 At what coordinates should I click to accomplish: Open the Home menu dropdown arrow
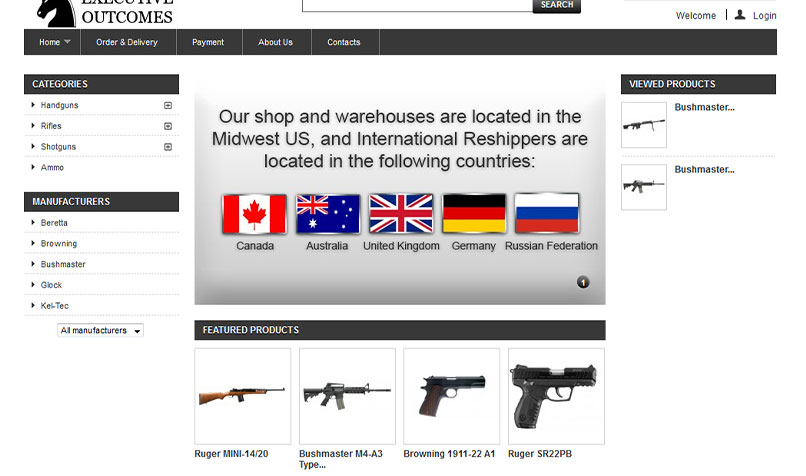click(67, 42)
